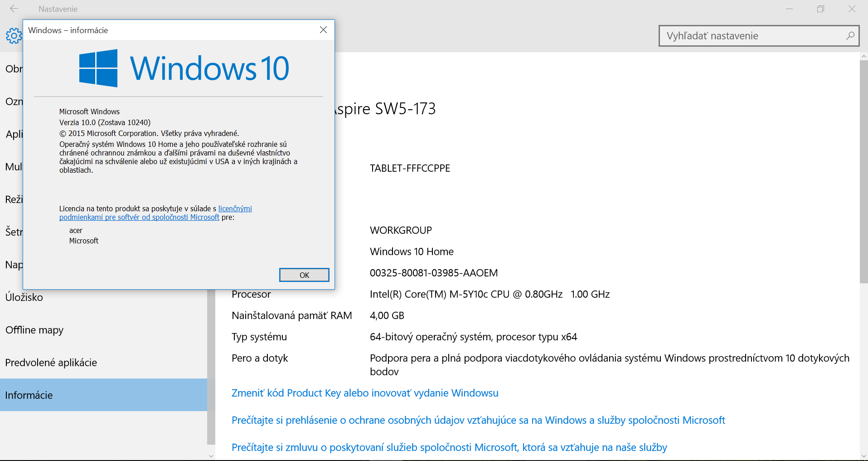Click OK in the Windows information dialog
The width and height of the screenshot is (868, 461).
pos(304,275)
